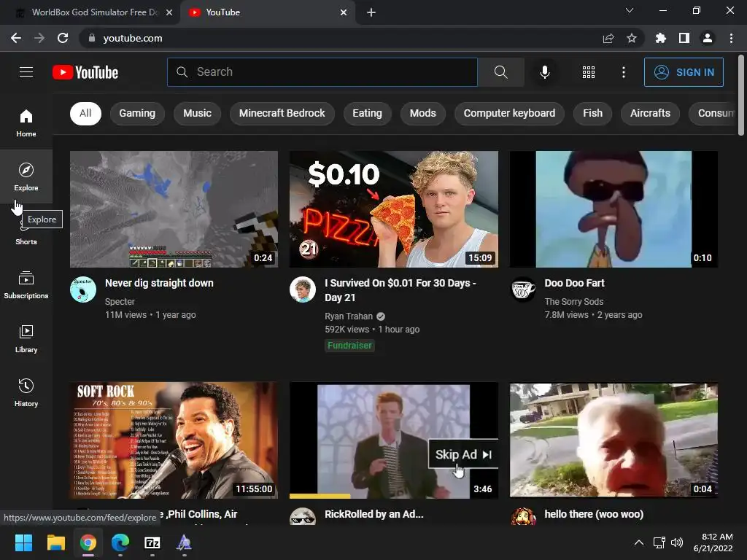
Task: Select the Eating filter chip
Action: 368,113
